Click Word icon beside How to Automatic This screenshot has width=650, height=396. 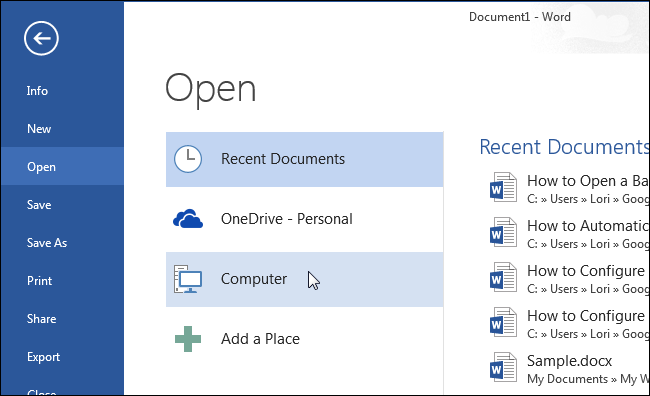tap(503, 232)
